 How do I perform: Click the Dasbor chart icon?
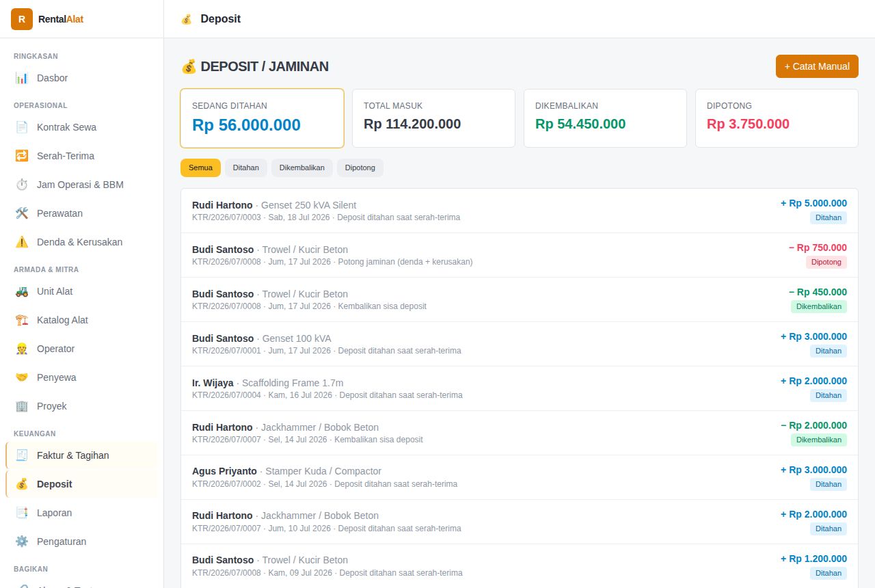click(22, 78)
